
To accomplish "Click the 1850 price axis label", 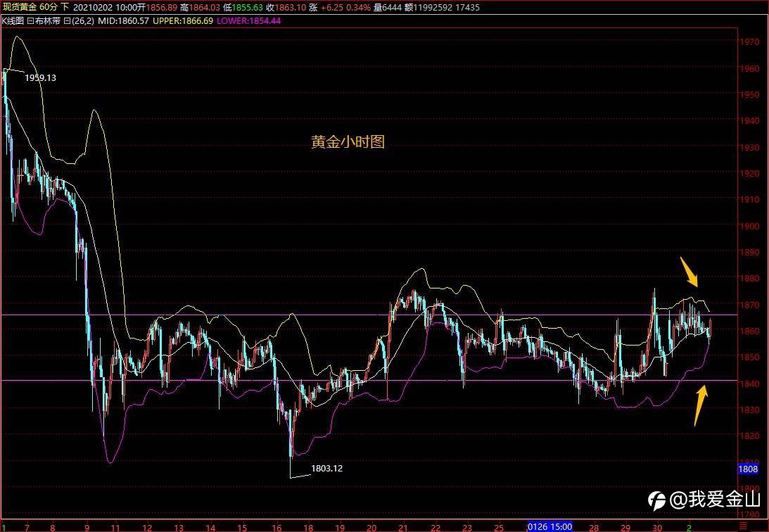I will pyautogui.click(x=750, y=357).
